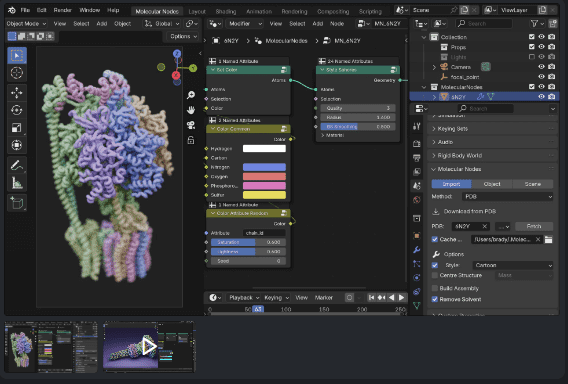The width and height of the screenshot is (568, 384).
Task: Select the Scene tab in Molecular Nodes
Action: point(533,184)
